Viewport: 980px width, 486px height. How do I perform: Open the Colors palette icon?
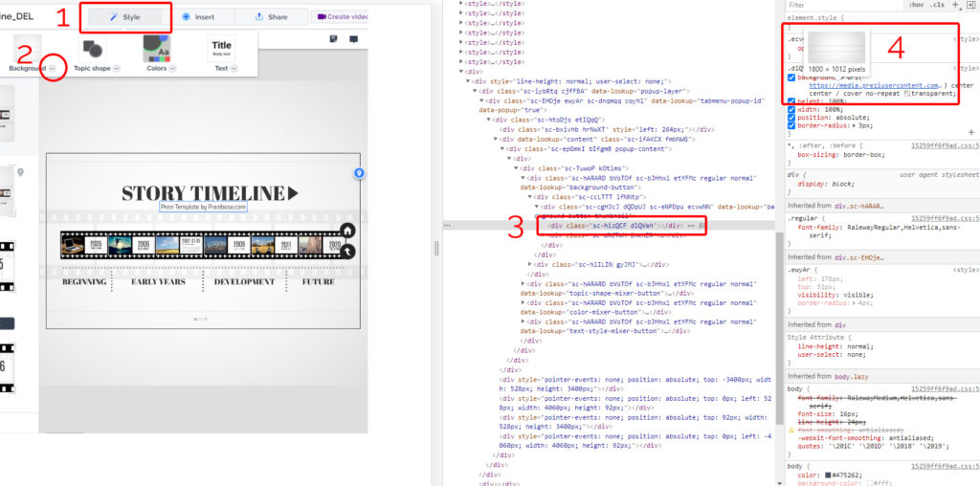156,48
